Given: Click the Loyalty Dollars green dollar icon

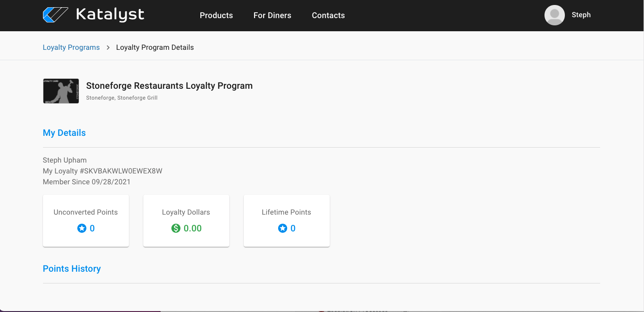Looking at the screenshot, I should click(x=176, y=229).
